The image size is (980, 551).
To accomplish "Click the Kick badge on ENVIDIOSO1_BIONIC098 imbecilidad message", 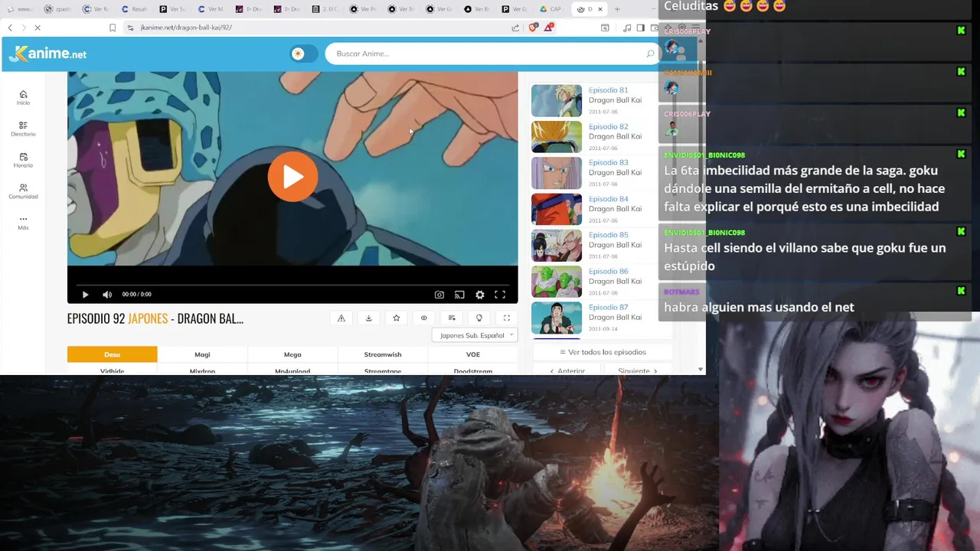I will 961,154.
